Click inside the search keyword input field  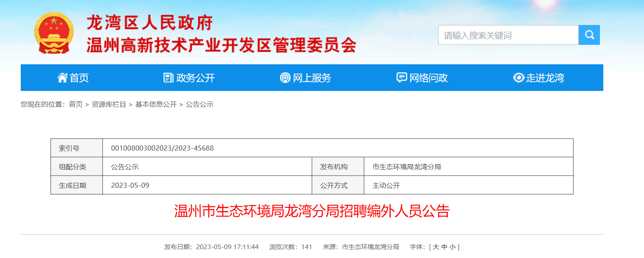[508, 35]
